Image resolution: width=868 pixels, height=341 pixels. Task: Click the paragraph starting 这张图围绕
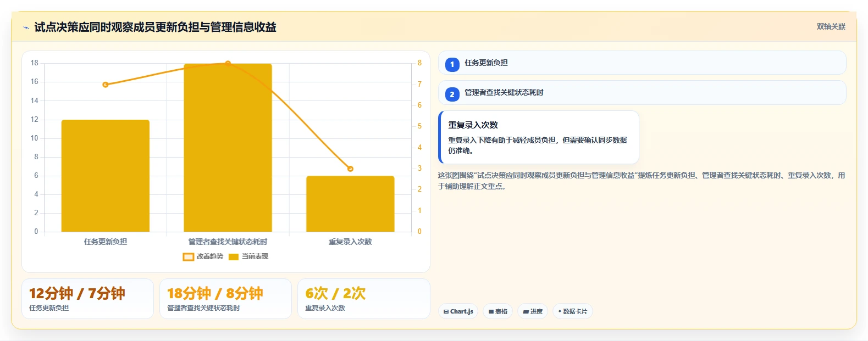[x=642, y=181]
